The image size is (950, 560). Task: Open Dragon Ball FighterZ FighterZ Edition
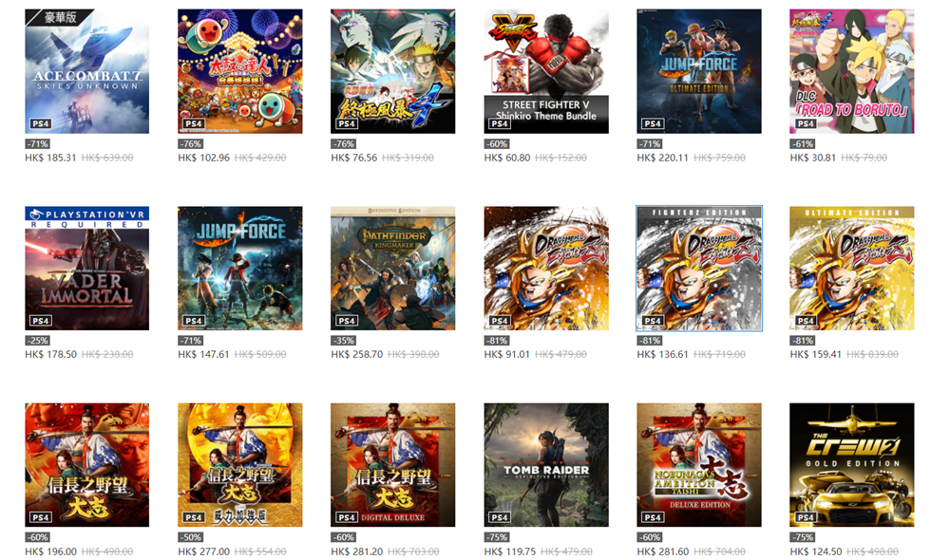click(x=699, y=269)
